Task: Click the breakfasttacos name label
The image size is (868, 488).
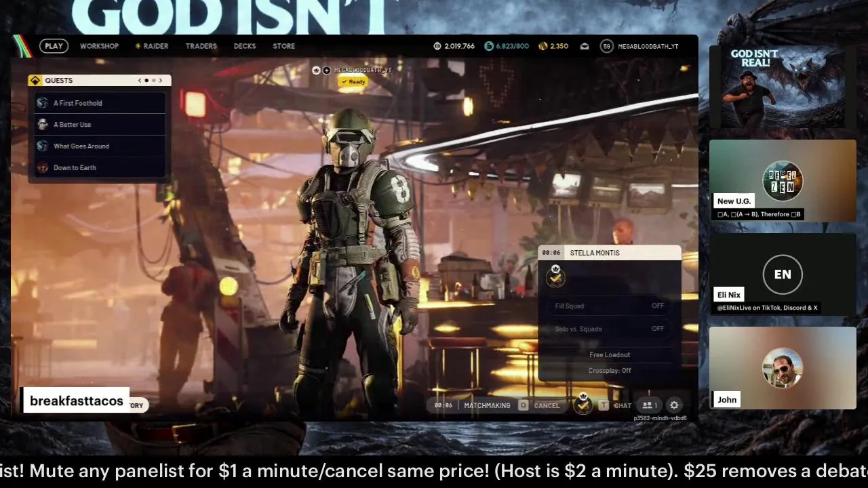Action: 76,401
